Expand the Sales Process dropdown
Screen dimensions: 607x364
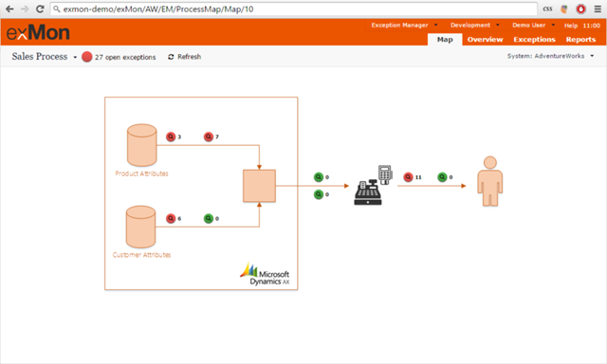[x=45, y=57]
